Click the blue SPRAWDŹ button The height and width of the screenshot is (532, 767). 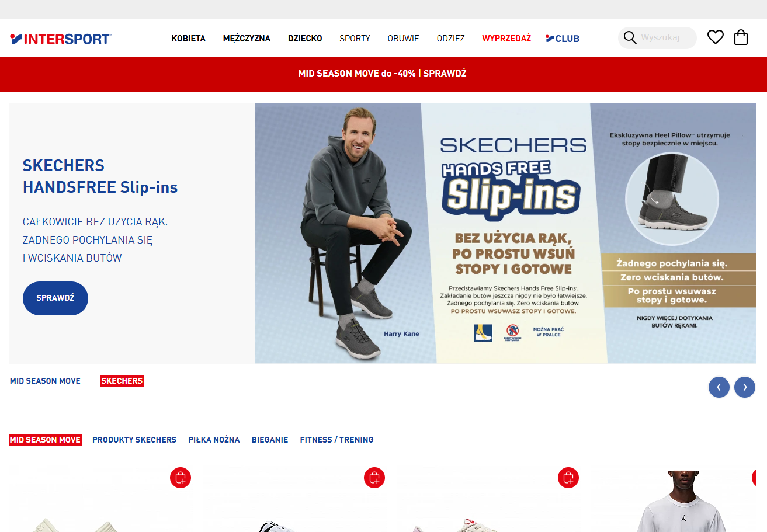pyautogui.click(x=55, y=298)
